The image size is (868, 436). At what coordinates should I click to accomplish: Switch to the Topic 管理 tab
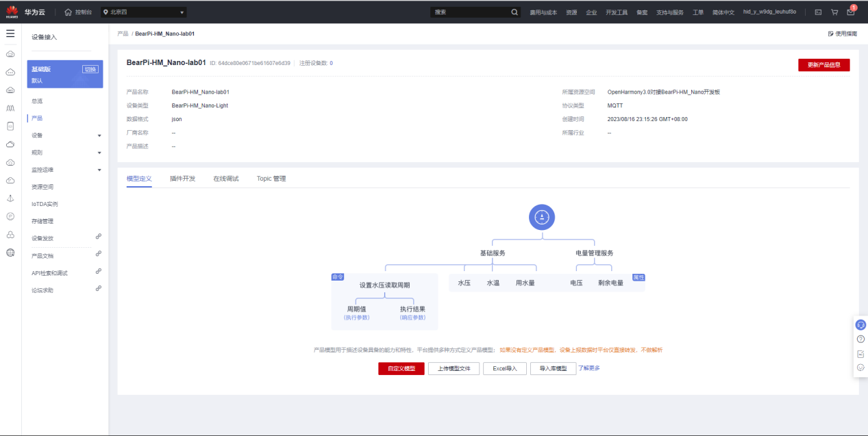coord(271,179)
